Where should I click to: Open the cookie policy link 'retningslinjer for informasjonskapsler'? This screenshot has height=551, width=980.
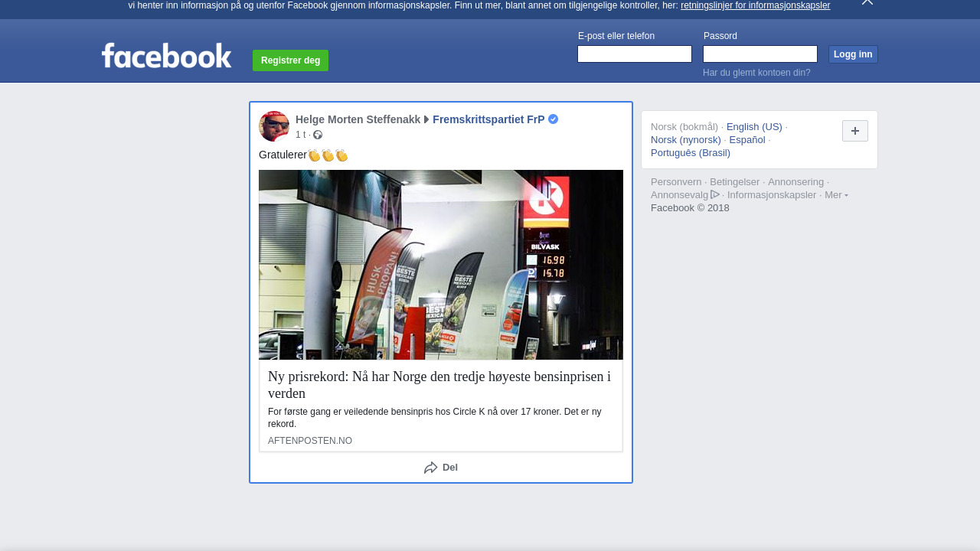coord(755,5)
